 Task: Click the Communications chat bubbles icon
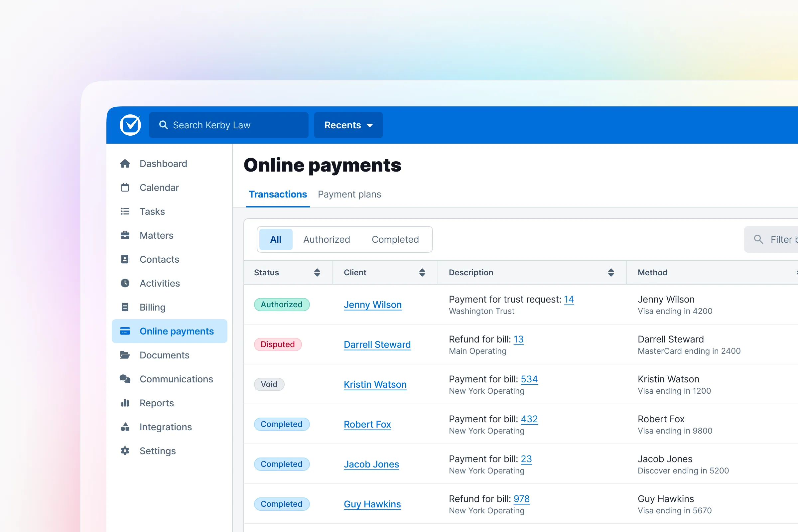pos(125,379)
